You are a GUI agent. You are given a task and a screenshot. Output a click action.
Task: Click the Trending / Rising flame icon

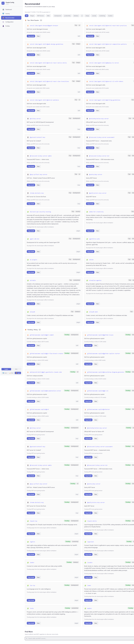tap(26, 329)
